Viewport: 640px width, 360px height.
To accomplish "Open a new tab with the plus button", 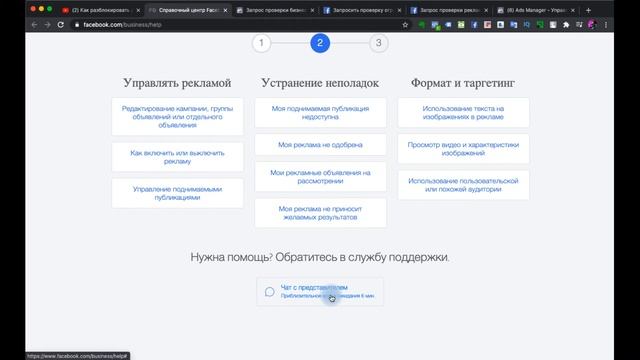I will 588,10.
